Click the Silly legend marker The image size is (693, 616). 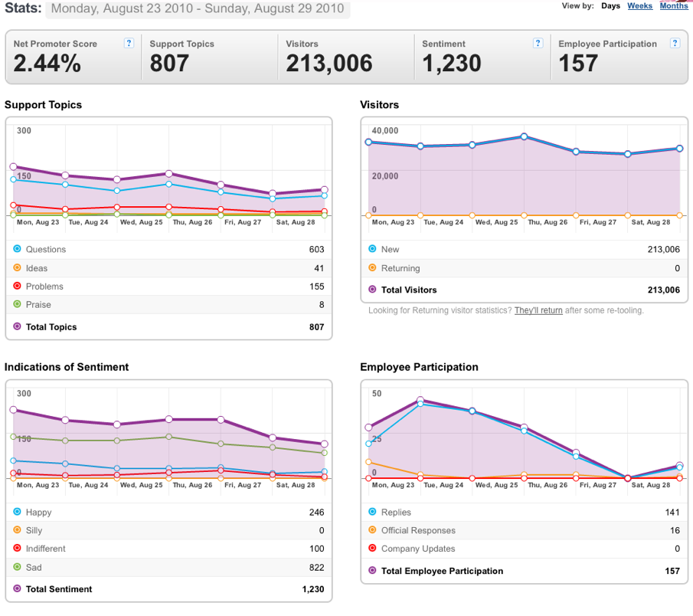pyautogui.click(x=18, y=529)
